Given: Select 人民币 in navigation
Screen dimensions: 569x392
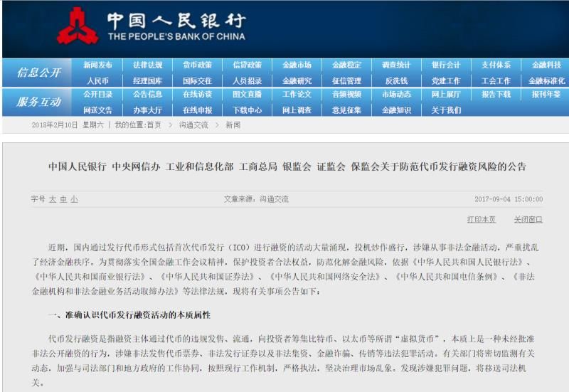Looking at the screenshot, I should 97,80.
